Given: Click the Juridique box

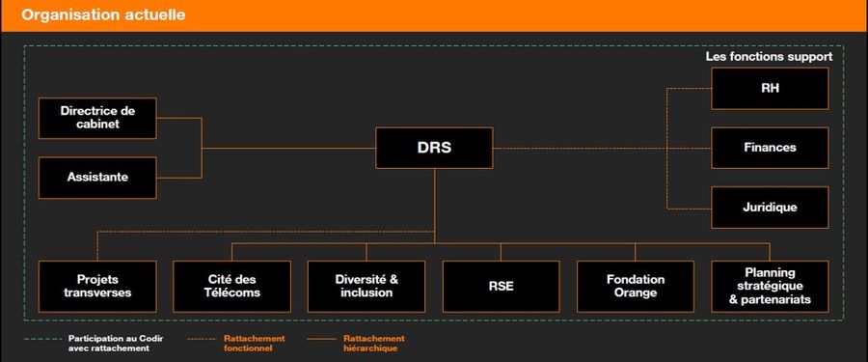Looking at the screenshot, I should click(770, 208).
